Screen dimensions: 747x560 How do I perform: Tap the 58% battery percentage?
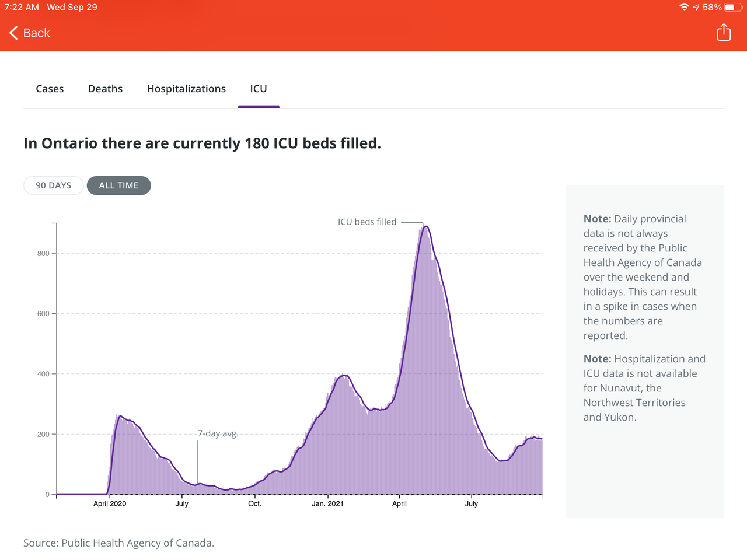click(712, 7)
